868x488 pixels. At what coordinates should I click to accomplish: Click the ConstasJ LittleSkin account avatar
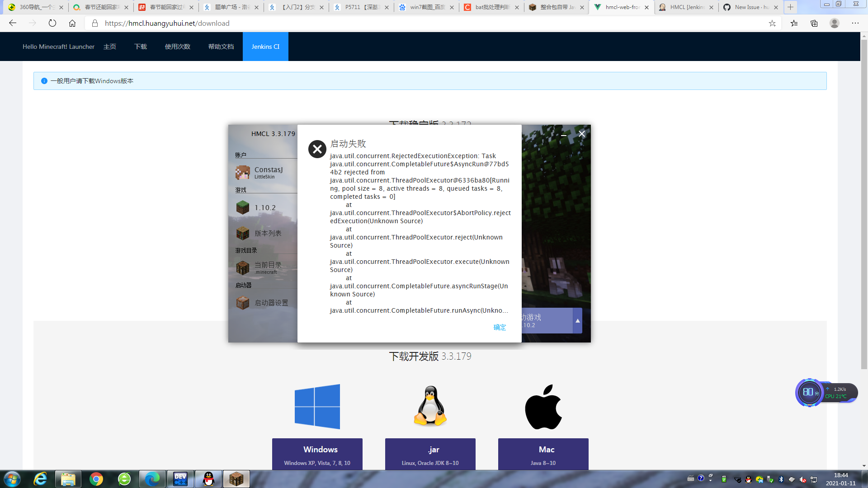(x=243, y=173)
